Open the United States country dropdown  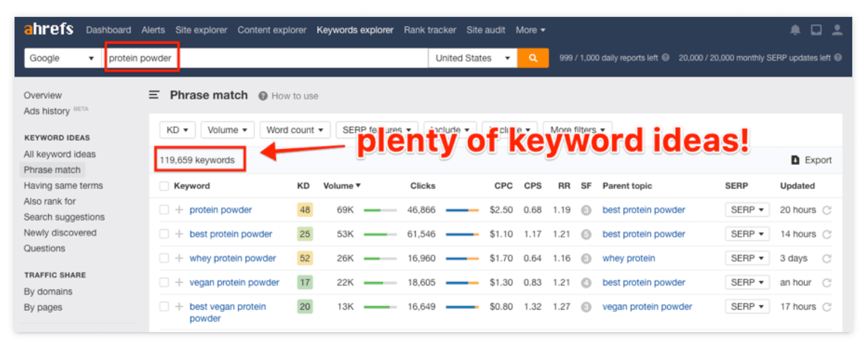tap(472, 58)
